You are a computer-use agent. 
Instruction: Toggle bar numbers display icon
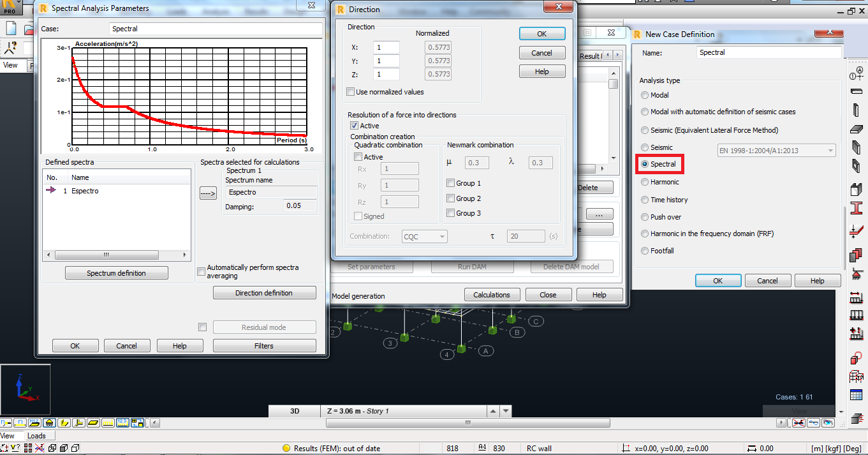click(20, 422)
